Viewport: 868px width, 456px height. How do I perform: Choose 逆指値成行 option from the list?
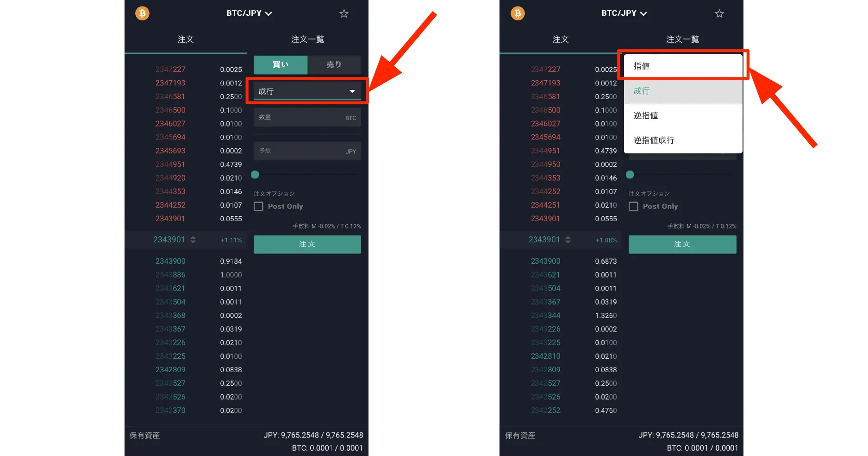pos(683,140)
